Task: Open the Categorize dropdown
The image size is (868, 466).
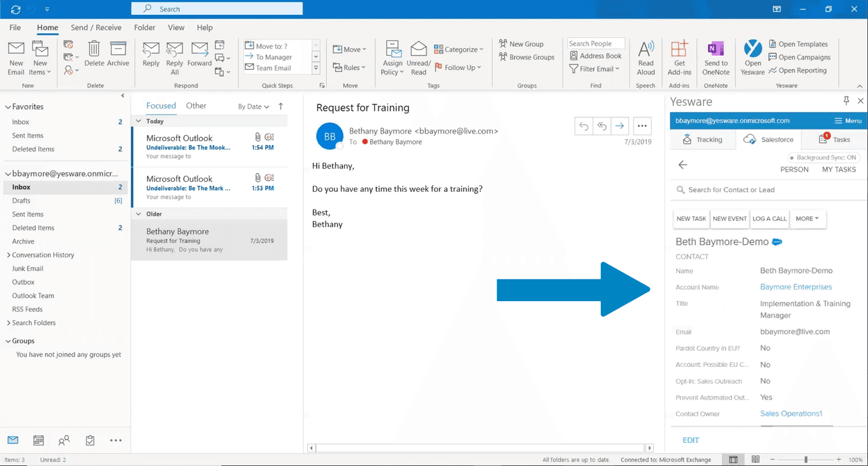Action: coord(458,49)
